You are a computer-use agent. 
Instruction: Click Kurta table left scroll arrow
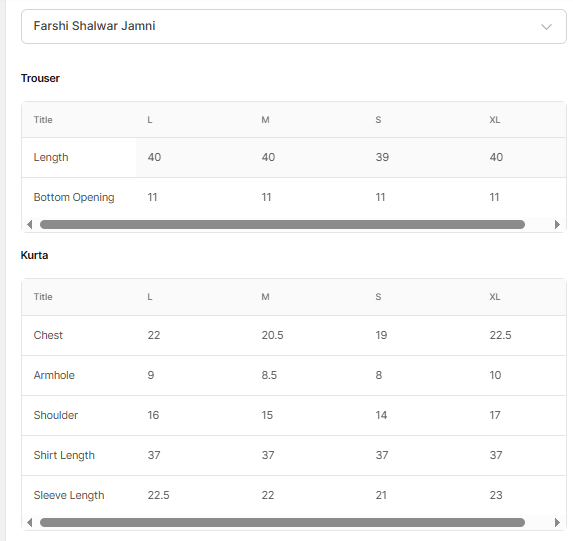[x=30, y=522]
